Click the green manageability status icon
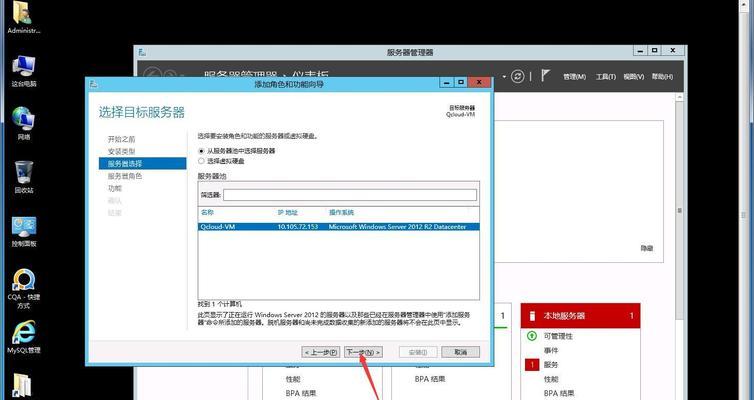Screen dimensions: 754x400 point(532,336)
